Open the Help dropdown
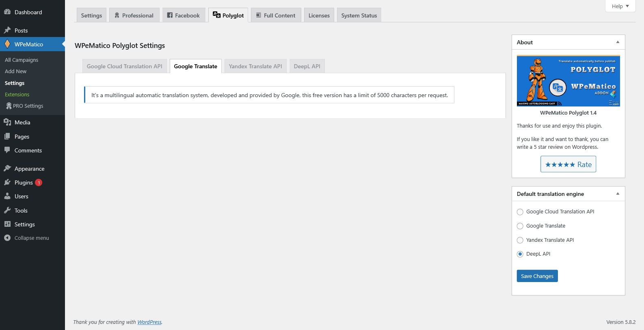The image size is (644, 330). coord(620,6)
